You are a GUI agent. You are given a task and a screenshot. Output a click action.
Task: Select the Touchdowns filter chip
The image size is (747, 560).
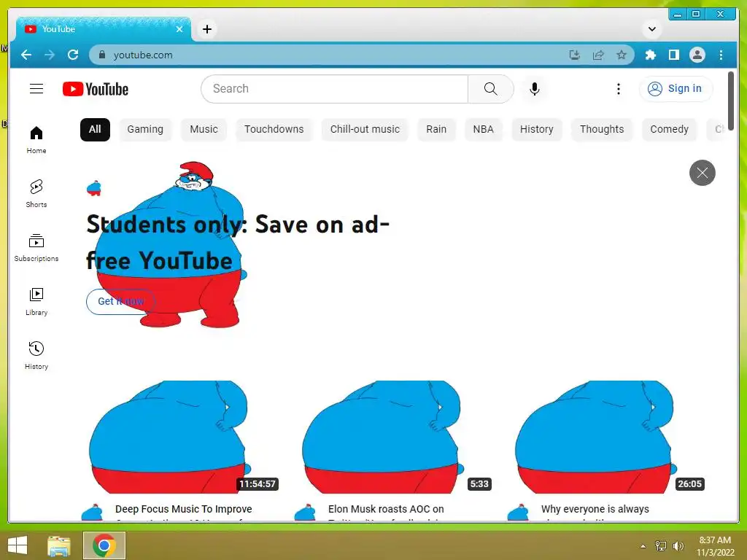point(274,130)
